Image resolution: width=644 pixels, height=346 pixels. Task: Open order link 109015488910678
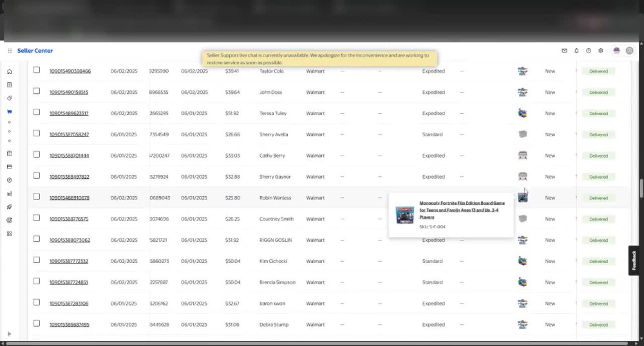pyautogui.click(x=70, y=197)
